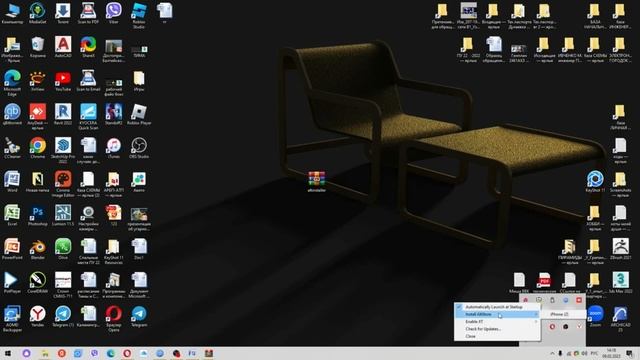
Task: Select the AnyDesk desktop shortcut
Action: tap(38, 116)
